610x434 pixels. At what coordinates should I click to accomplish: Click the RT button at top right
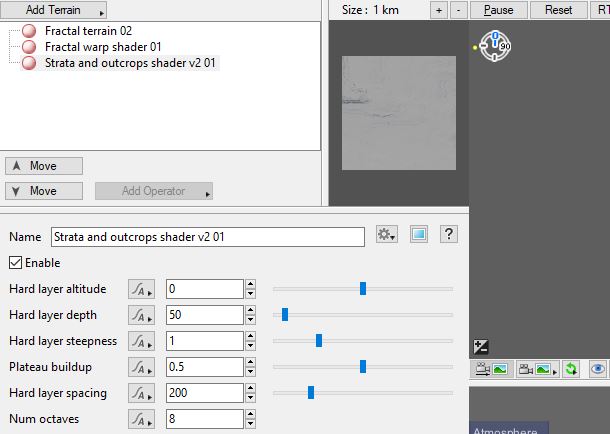tap(601, 10)
